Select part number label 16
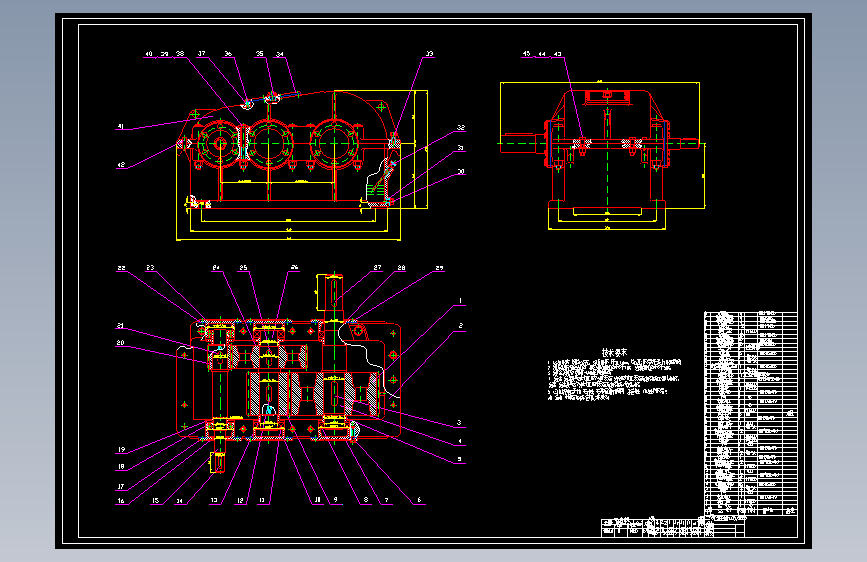This screenshot has height=562, width=867. pos(121,501)
